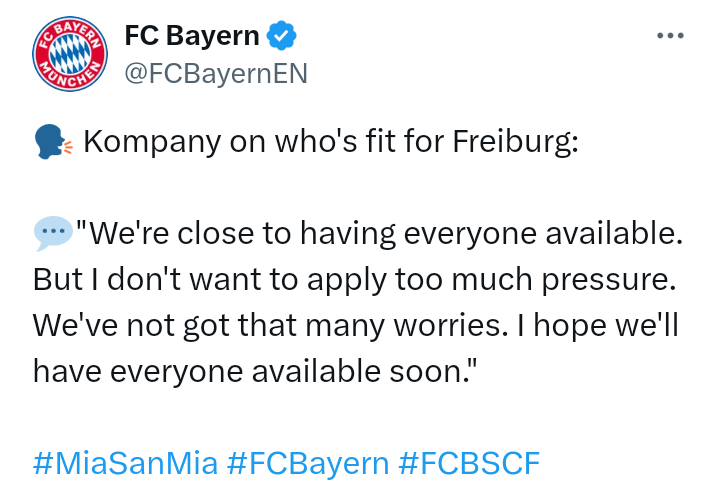Screen dimensions: 720x494
Task: Click the speaking head emoji icon
Action: 53,143
